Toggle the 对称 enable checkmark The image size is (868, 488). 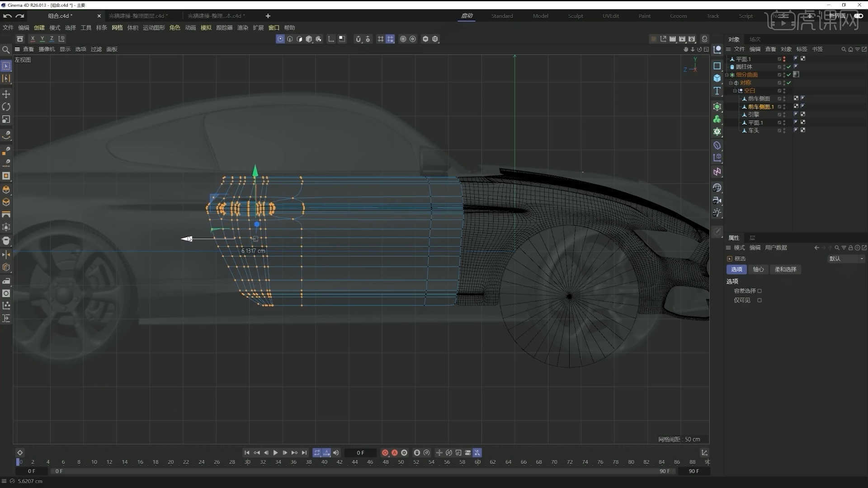[789, 83]
